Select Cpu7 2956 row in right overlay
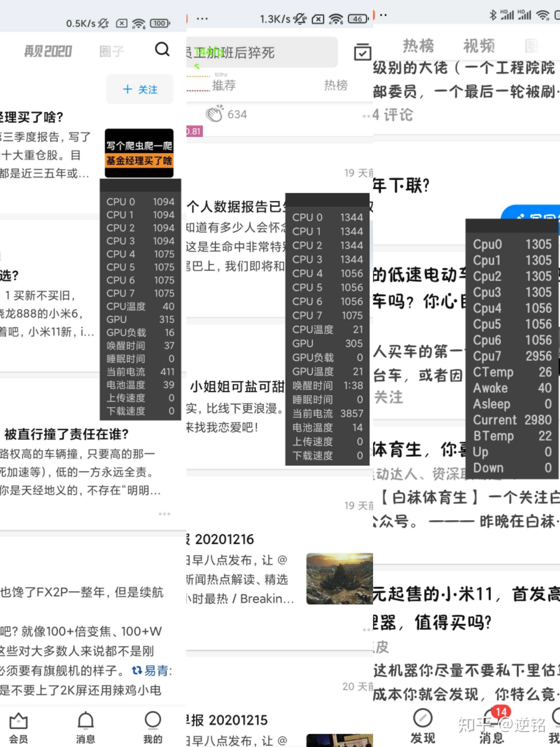This screenshot has height=747, width=560. click(x=512, y=356)
